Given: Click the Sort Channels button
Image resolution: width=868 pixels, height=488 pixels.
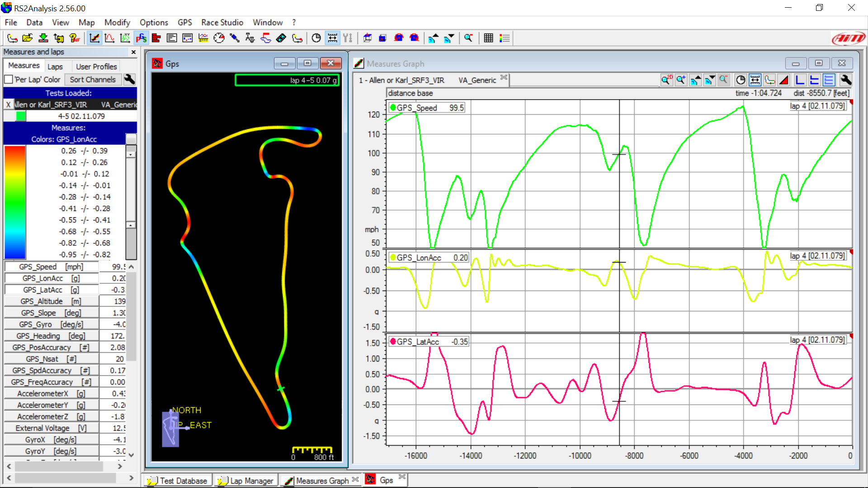Looking at the screenshot, I should [x=93, y=80].
